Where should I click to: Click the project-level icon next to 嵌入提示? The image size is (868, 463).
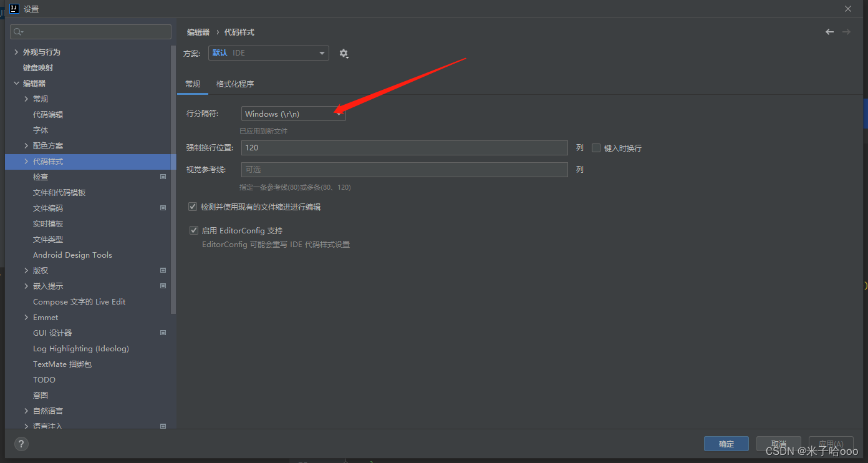pyautogui.click(x=163, y=286)
